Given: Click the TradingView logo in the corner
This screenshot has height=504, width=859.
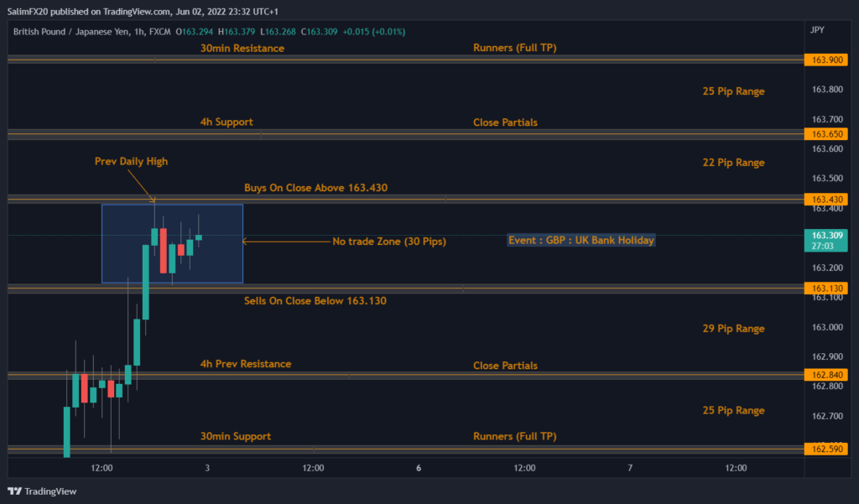Looking at the screenshot, I should pos(42,491).
